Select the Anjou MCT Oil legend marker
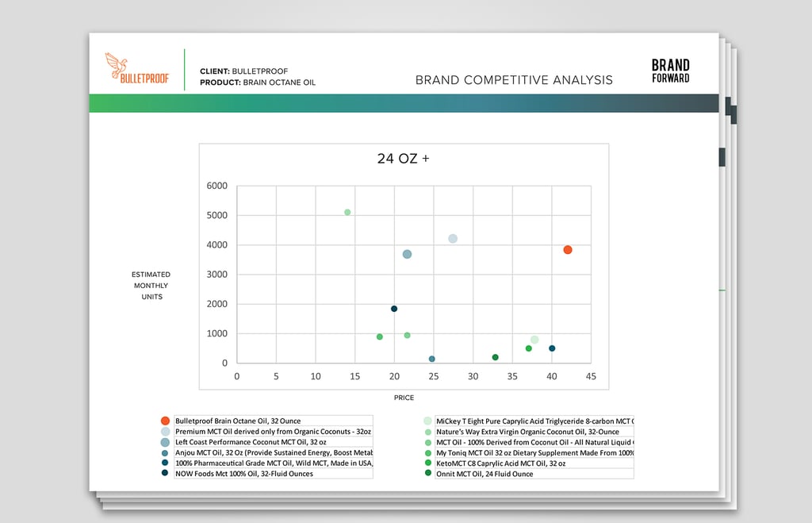812x523 pixels. [x=165, y=452]
